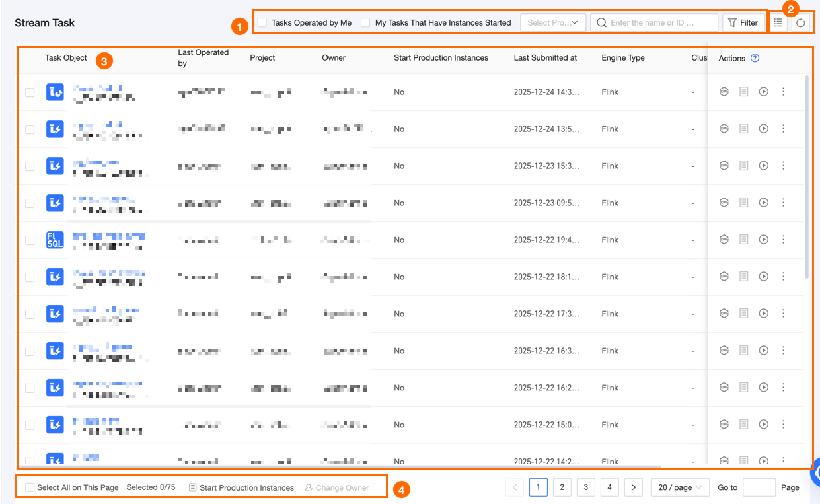Click the Filter button
Image resolution: width=820 pixels, height=504 pixels.
pyautogui.click(x=743, y=22)
